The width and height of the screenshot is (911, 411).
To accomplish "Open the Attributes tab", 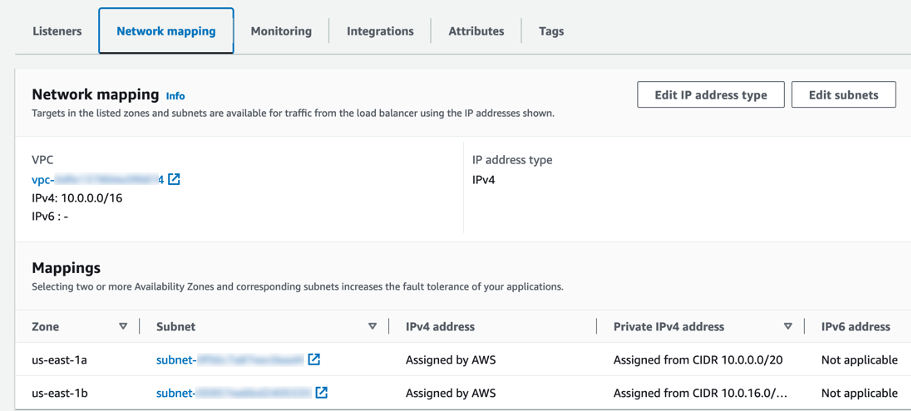I will 476,31.
